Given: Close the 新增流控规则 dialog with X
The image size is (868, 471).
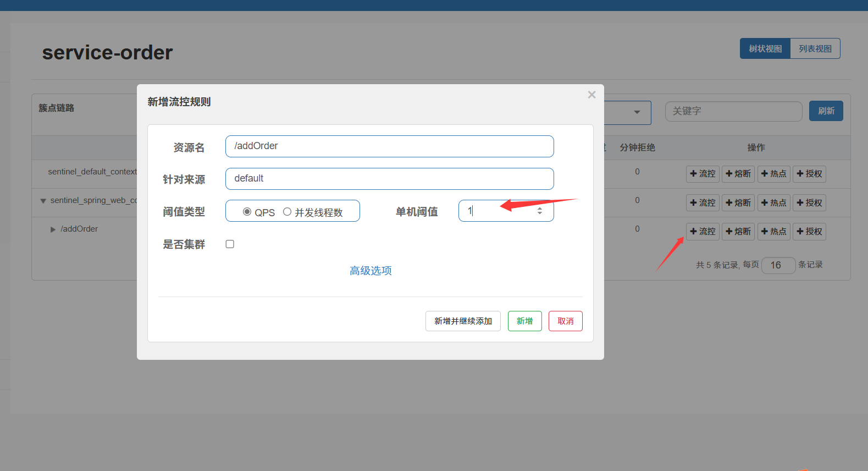Looking at the screenshot, I should click(x=591, y=95).
